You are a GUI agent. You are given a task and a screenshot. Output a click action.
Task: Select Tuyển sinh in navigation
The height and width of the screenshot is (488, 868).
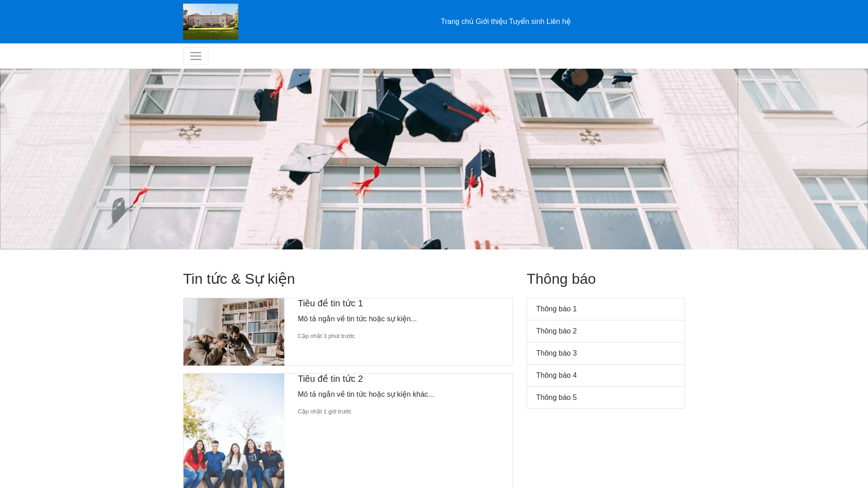tap(526, 22)
